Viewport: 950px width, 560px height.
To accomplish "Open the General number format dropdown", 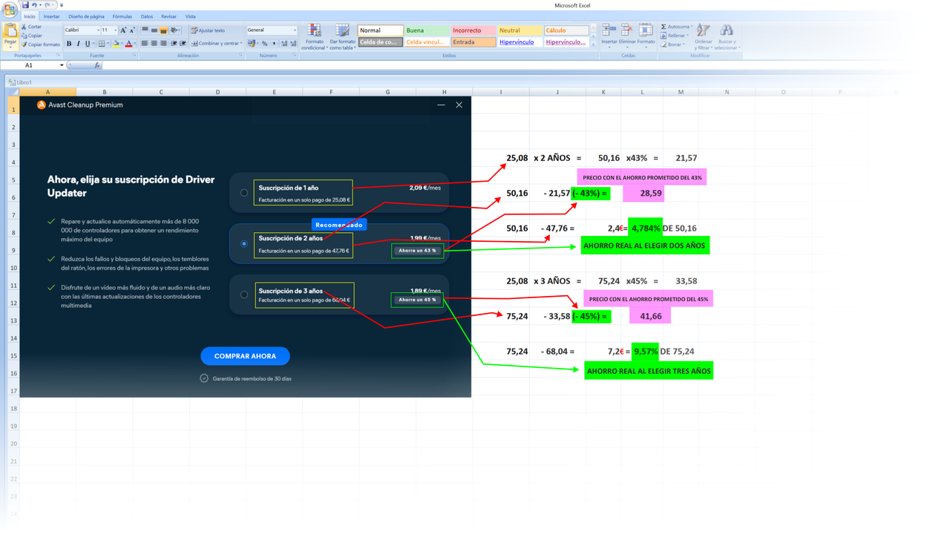I will tap(295, 30).
